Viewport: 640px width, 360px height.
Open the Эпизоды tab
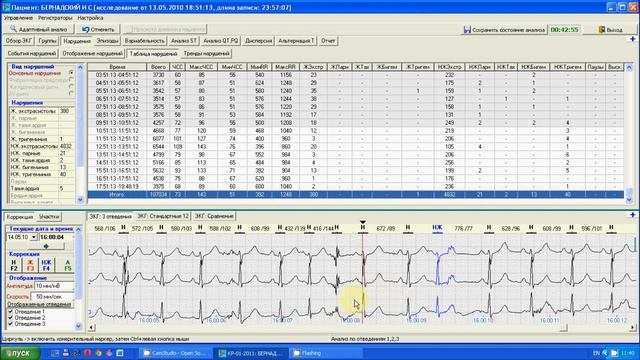click(x=107, y=41)
